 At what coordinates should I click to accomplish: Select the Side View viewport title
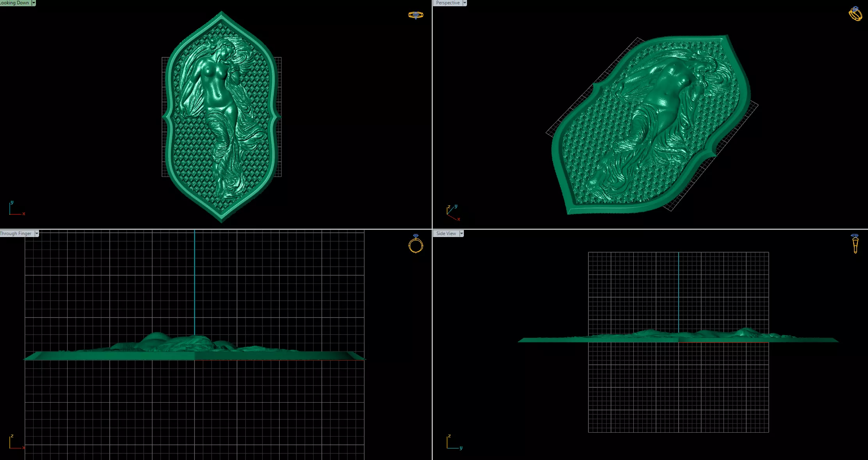446,234
